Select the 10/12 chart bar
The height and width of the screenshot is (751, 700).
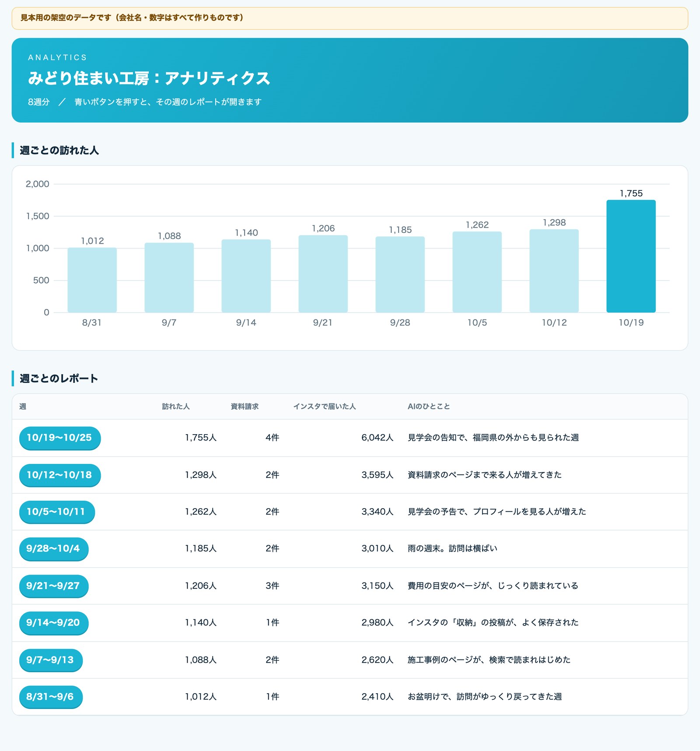[x=554, y=271]
